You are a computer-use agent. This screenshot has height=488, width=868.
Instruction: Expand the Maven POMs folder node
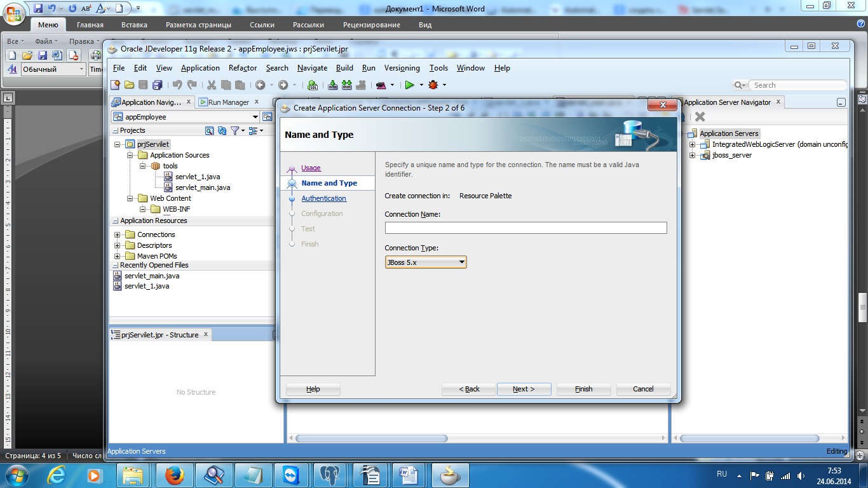point(117,256)
